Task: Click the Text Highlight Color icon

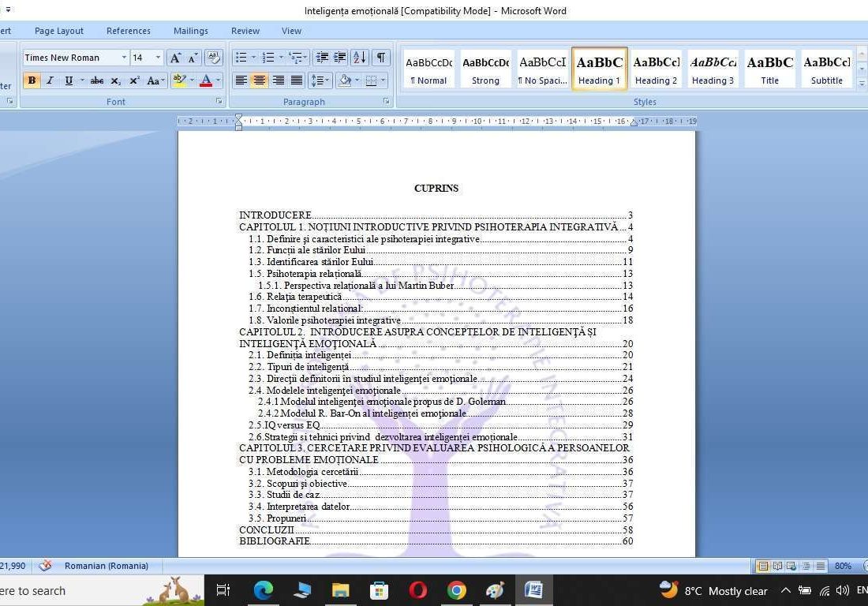Action: 178,80
